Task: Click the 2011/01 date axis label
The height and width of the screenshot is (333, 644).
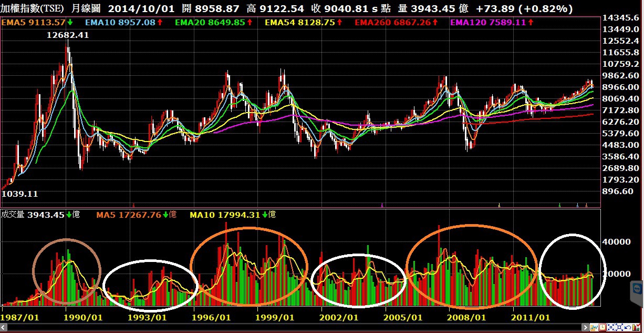Action: 531,318
